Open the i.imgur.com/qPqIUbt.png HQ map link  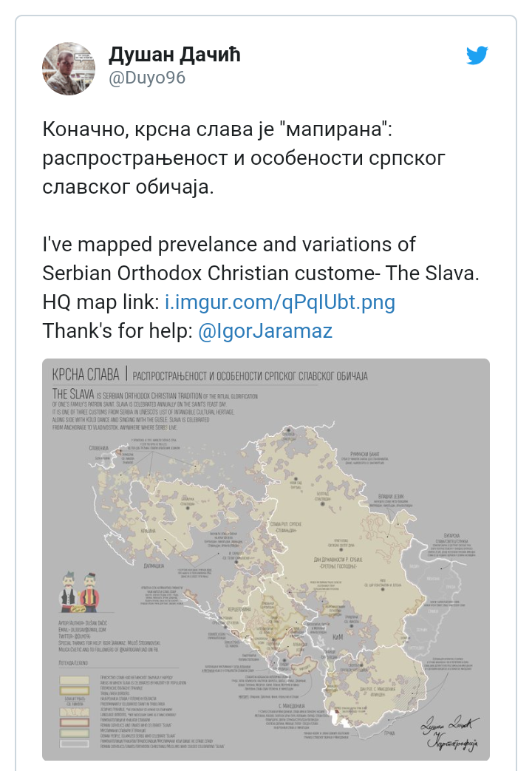280,302
